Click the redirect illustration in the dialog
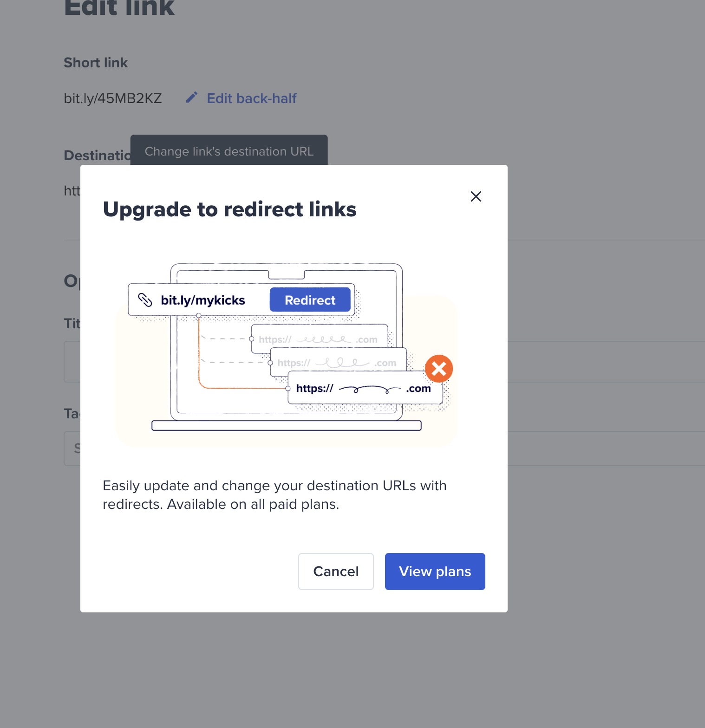 click(286, 354)
